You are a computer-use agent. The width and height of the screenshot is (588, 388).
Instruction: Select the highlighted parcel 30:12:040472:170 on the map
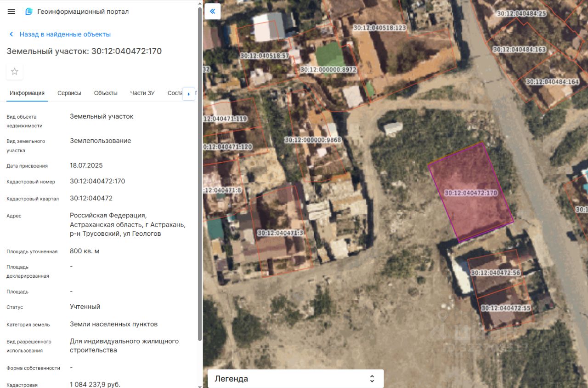point(470,193)
